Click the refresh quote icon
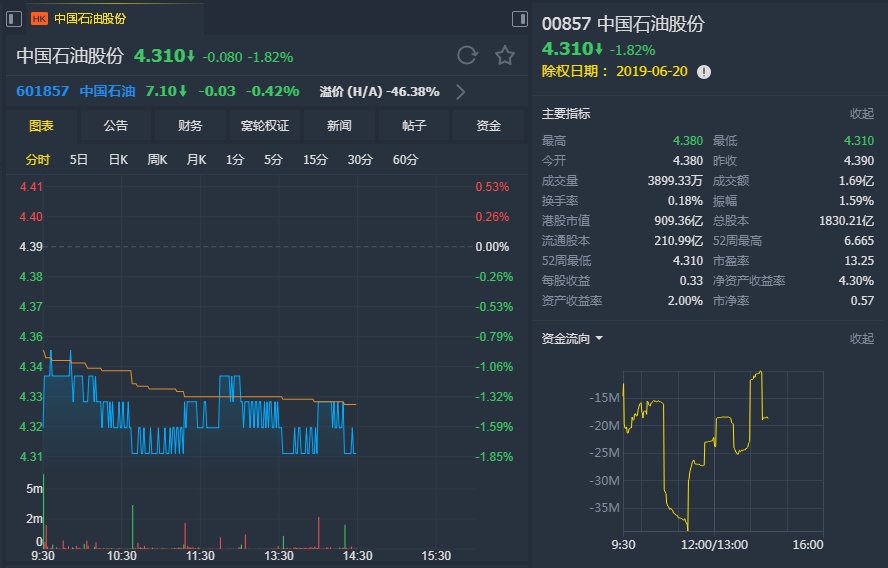888x568 pixels. tap(467, 56)
